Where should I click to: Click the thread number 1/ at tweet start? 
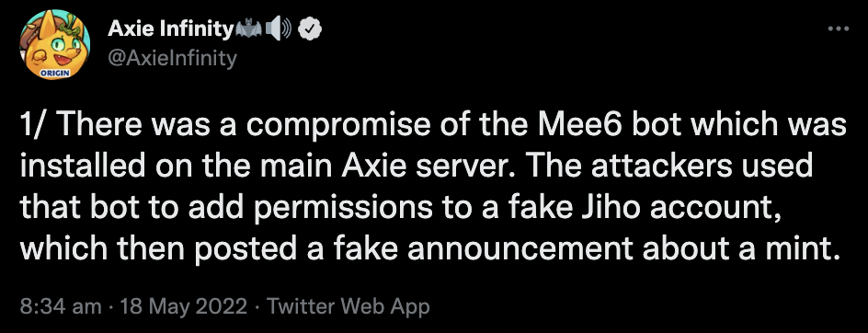(30, 125)
